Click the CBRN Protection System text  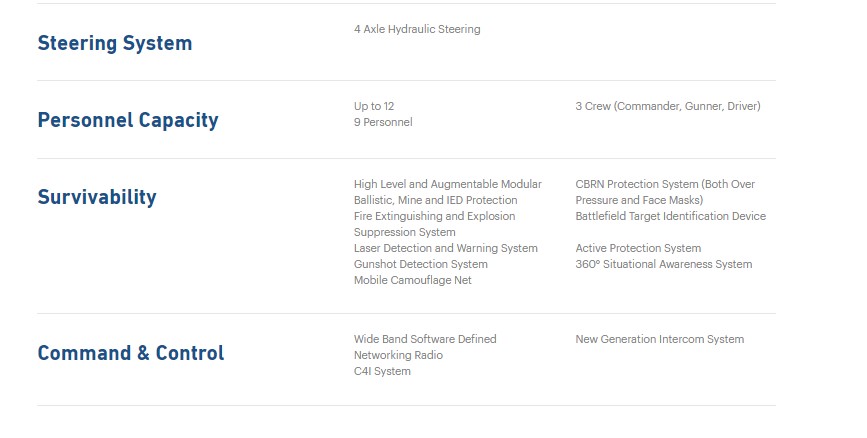point(664,184)
